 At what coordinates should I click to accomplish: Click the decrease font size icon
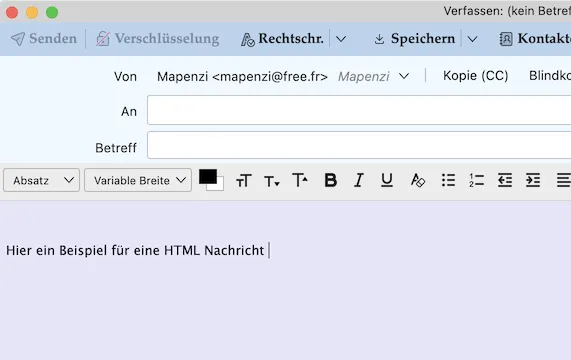tap(272, 181)
